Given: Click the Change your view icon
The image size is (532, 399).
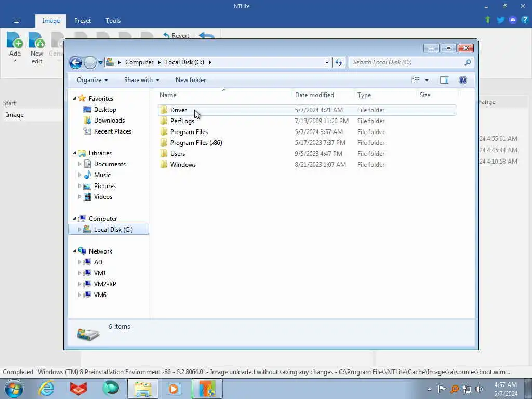Looking at the screenshot, I should click(x=416, y=80).
